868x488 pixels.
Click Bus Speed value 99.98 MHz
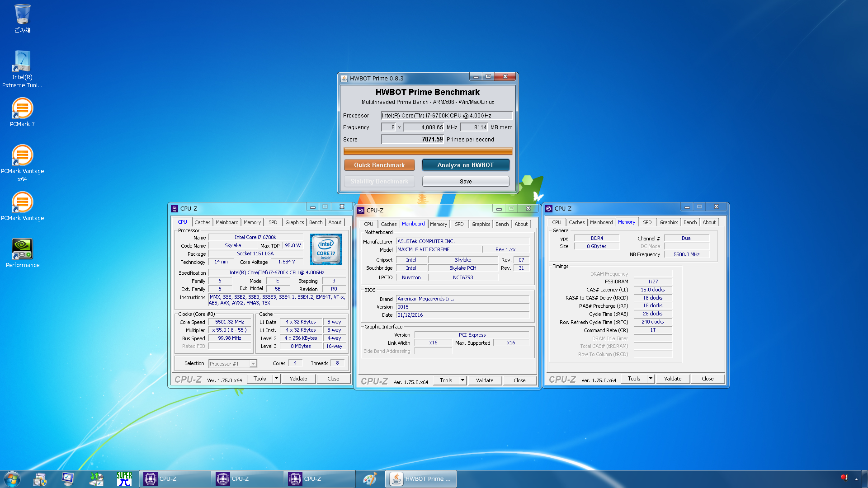pos(230,338)
